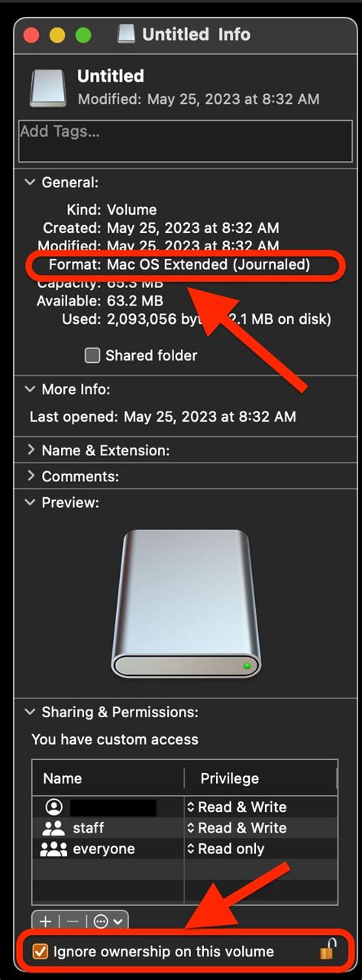
Task: Expand the Comments section
Action: pyautogui.click(x=31, y=477)
